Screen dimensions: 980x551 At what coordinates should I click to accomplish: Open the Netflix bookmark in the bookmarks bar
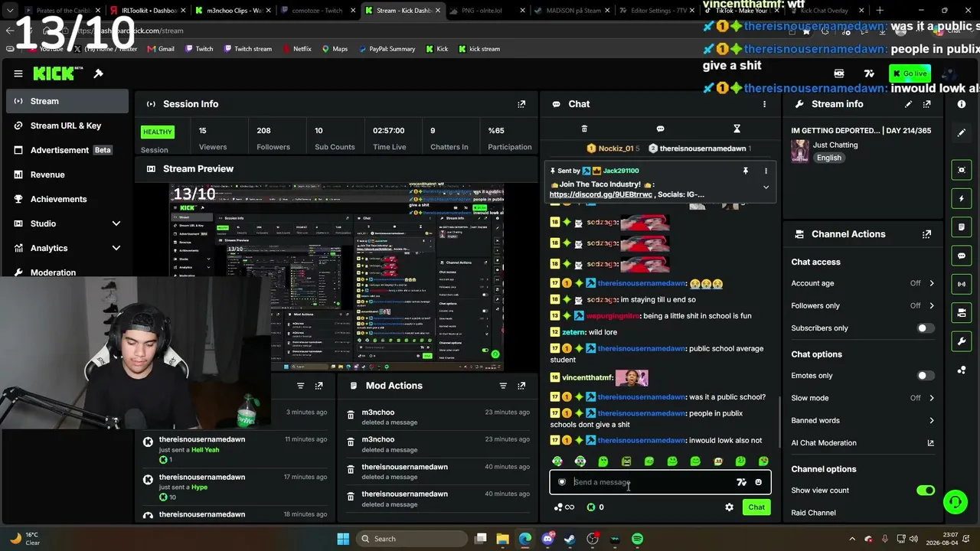point(297,49)
